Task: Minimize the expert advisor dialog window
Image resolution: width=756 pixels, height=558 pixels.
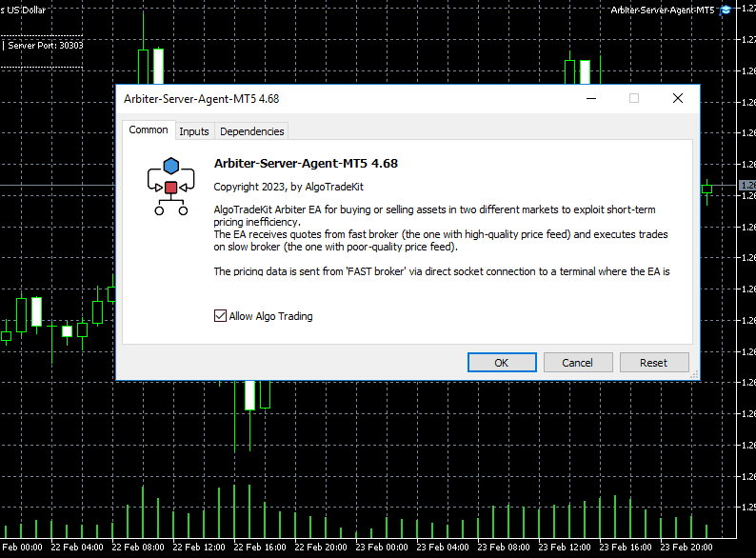Action: coord(590,98)
